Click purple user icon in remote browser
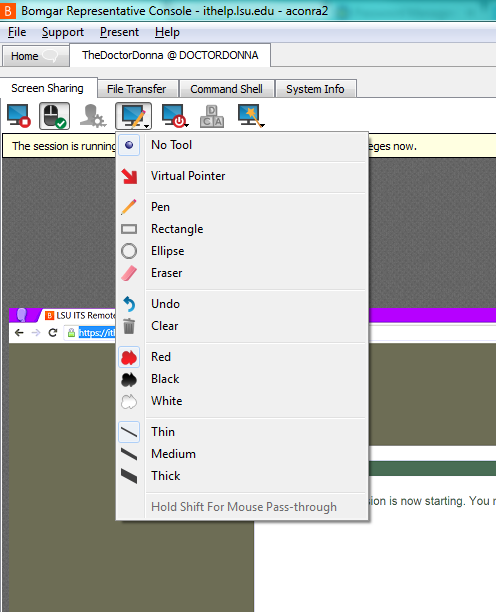The image size is (496, 612). [22, 315]
